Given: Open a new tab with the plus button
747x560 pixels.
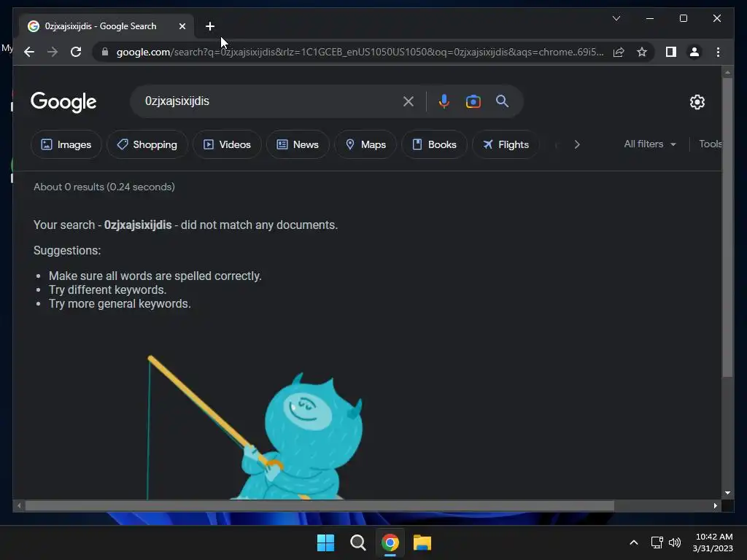Looking at the screenshot, I should coord(210,26).
